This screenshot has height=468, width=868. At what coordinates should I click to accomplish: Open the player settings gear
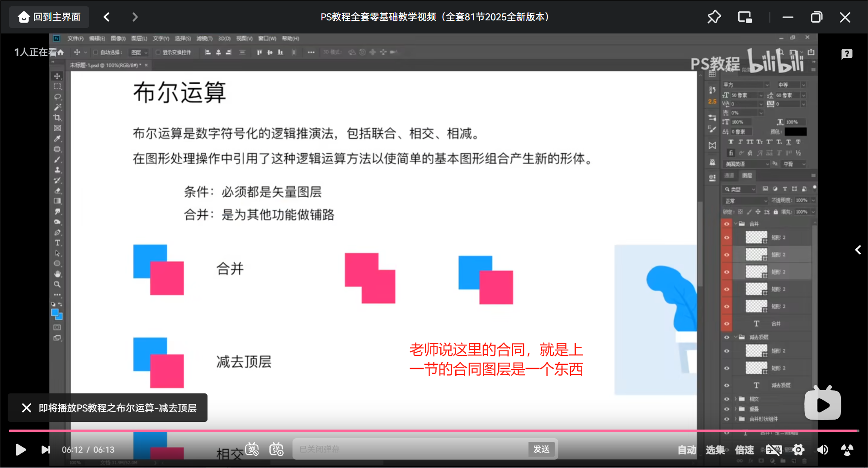pos(798,450)
